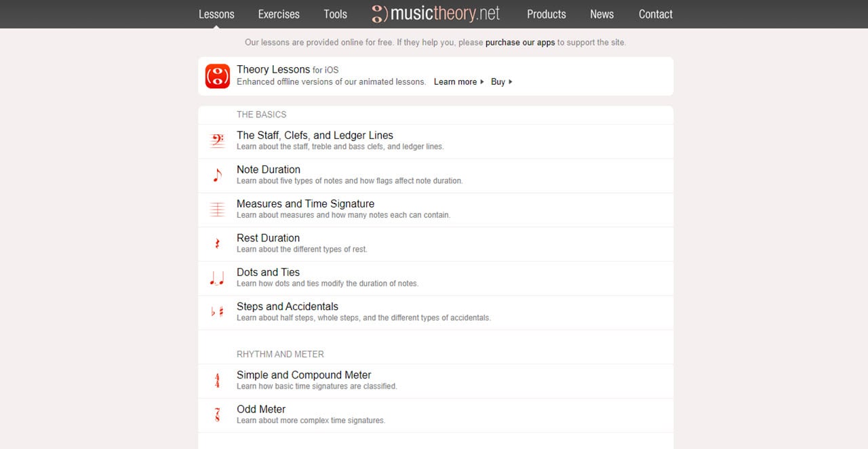The image size is (868, 449).
Task: Click the 'THE BASICS' section heading
Action: point(262,115)
